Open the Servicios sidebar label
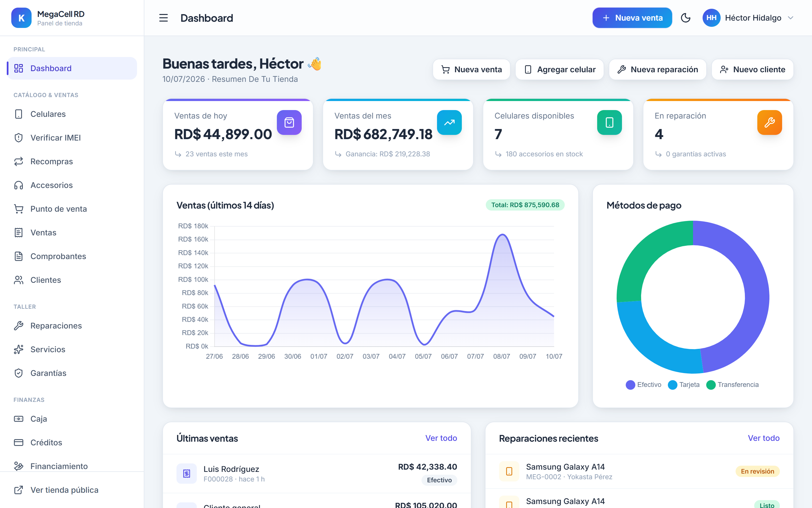The width and height of the screenshot is (812, 508). tap(48, 349)
